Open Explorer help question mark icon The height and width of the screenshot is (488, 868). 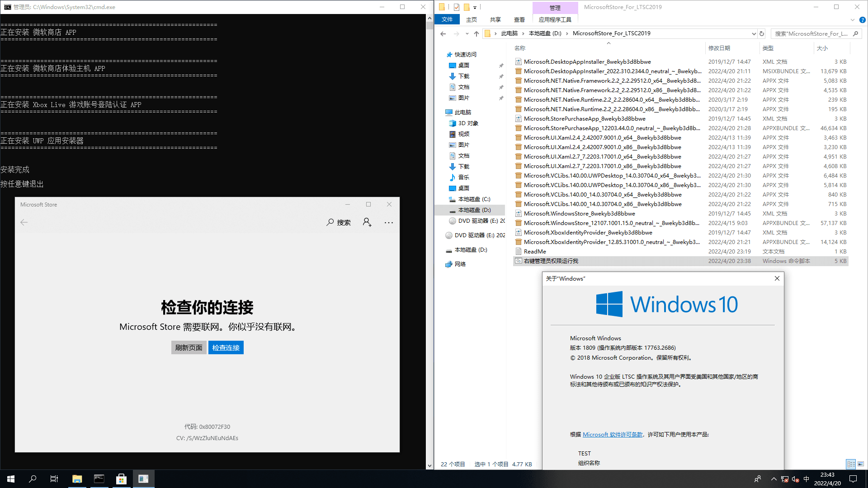pyautogui.click(x=862, y=20)
